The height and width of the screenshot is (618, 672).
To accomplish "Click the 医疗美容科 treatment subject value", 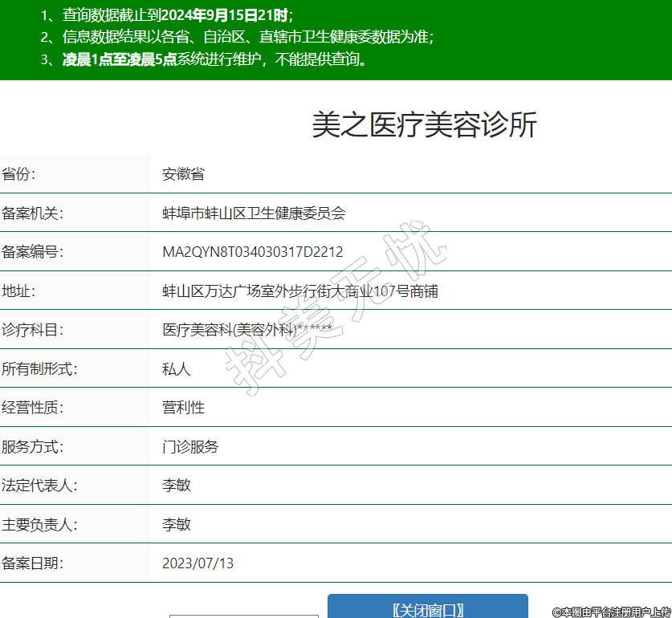I will coord(246,330).
